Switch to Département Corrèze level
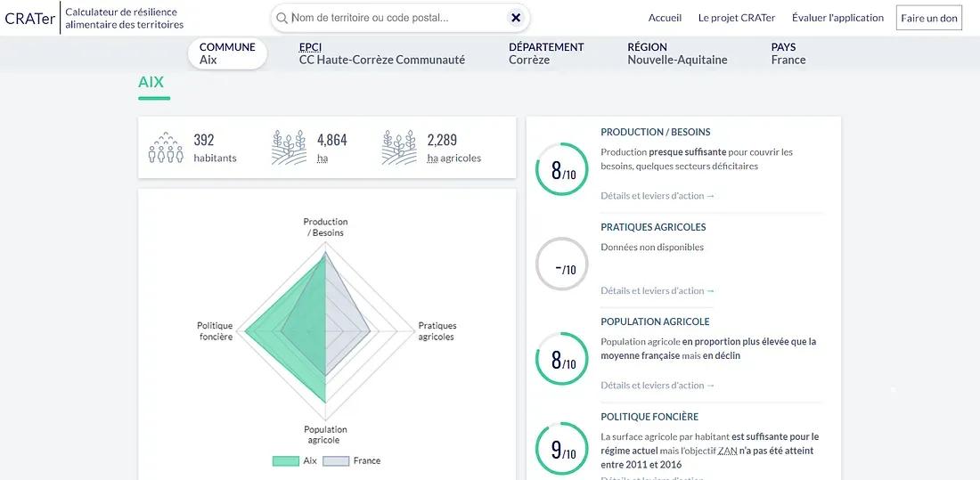 (x=546, y=53)
